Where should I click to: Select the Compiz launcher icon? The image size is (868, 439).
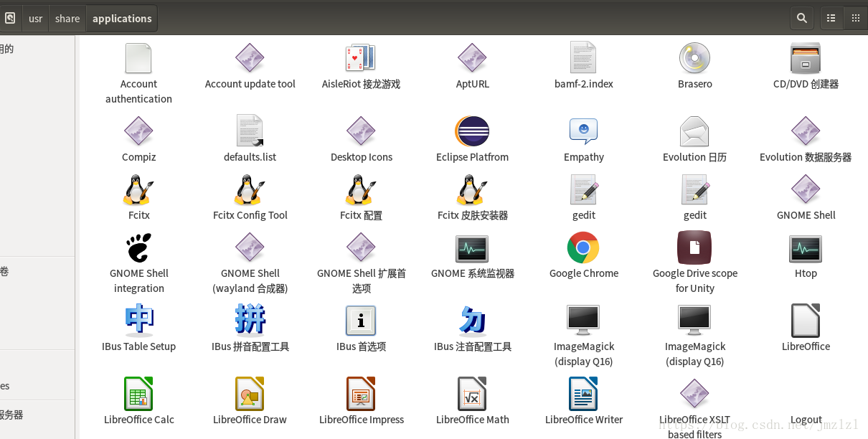138,131
